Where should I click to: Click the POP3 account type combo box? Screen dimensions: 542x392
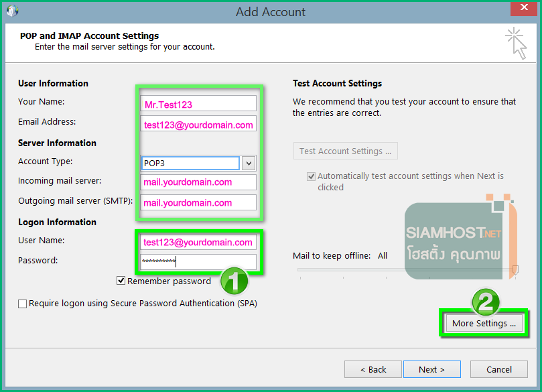click(190, 163)
